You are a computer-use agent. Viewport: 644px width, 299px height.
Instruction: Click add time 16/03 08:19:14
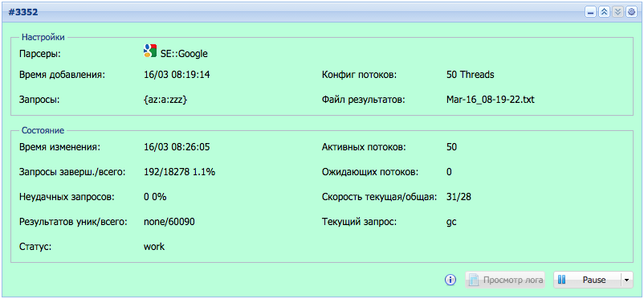point(177,75)
